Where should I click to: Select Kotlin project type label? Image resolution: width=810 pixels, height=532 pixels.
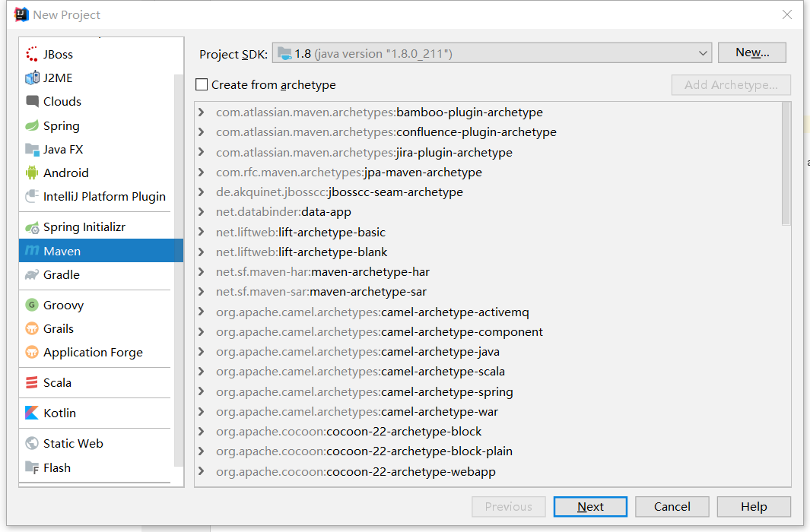(x=59, y=413)
